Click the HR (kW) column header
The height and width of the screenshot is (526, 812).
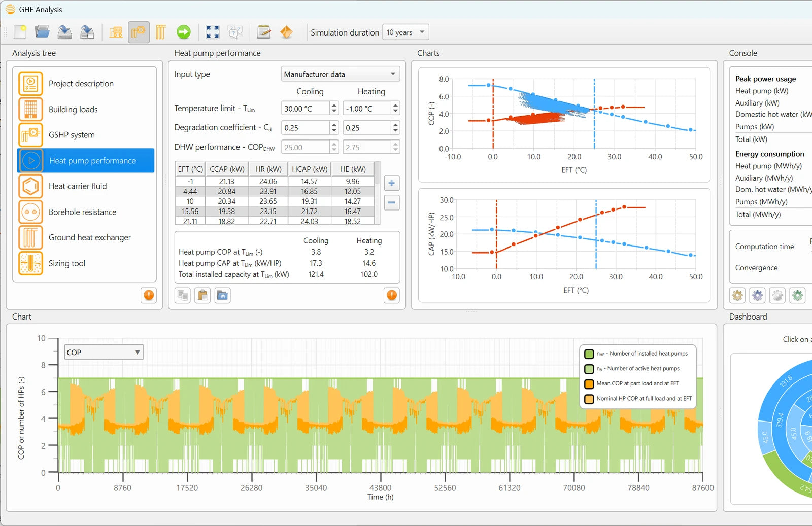coord(268,169)
